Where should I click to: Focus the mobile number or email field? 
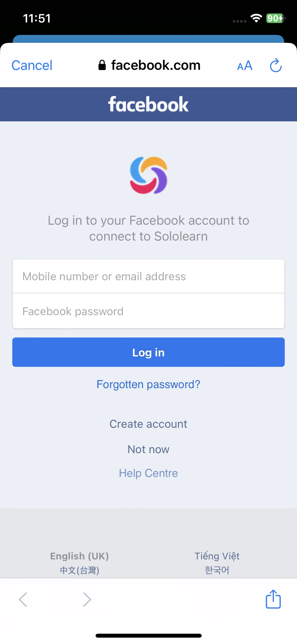148,276
